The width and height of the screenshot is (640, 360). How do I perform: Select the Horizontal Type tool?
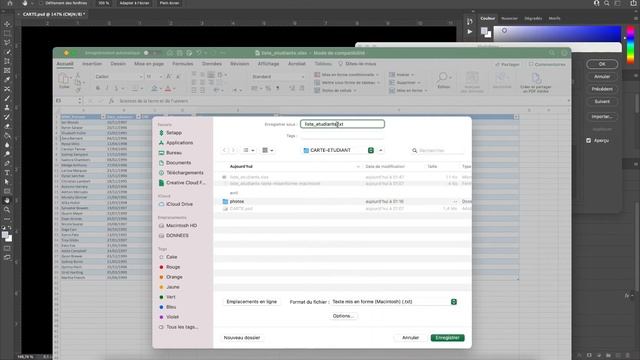7,173
